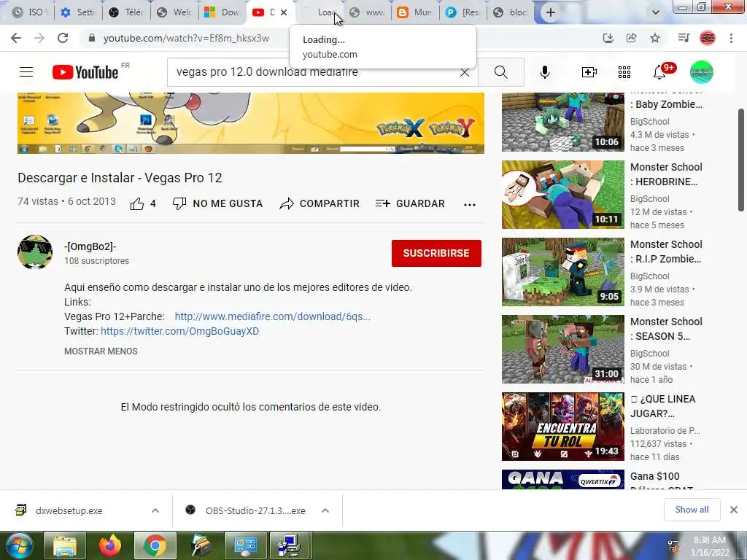Image resolution: width=747 pixels, height=560 pixels.
Task: Switch to the Welc tab
Action: pos(175,12)
